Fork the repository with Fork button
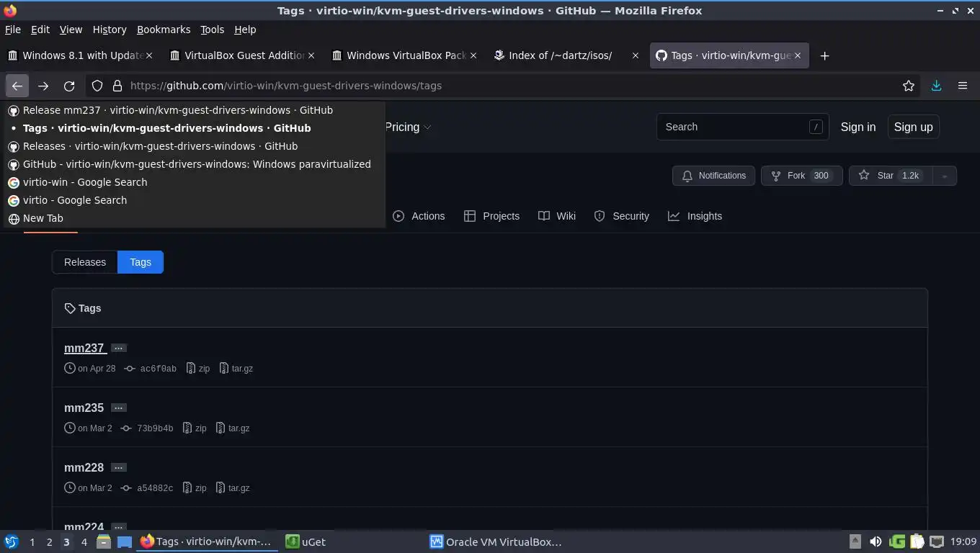The image size is (980, 553). [x=801, y=176]
